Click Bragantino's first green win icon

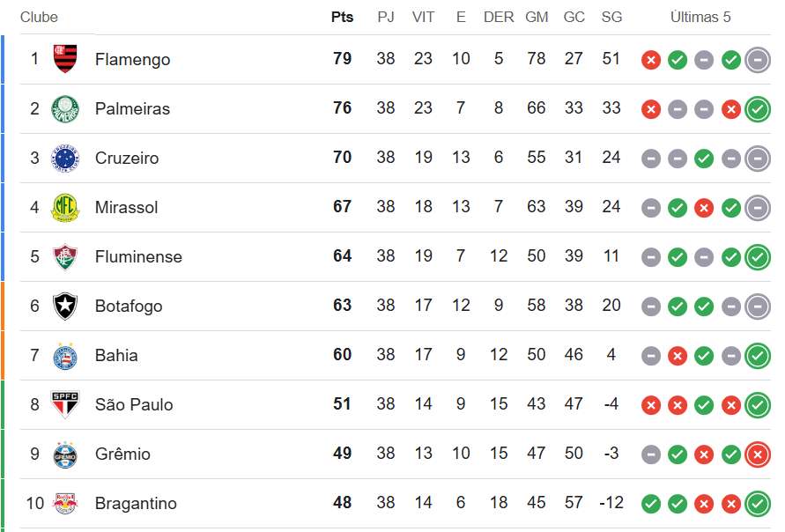click(651, 504)
